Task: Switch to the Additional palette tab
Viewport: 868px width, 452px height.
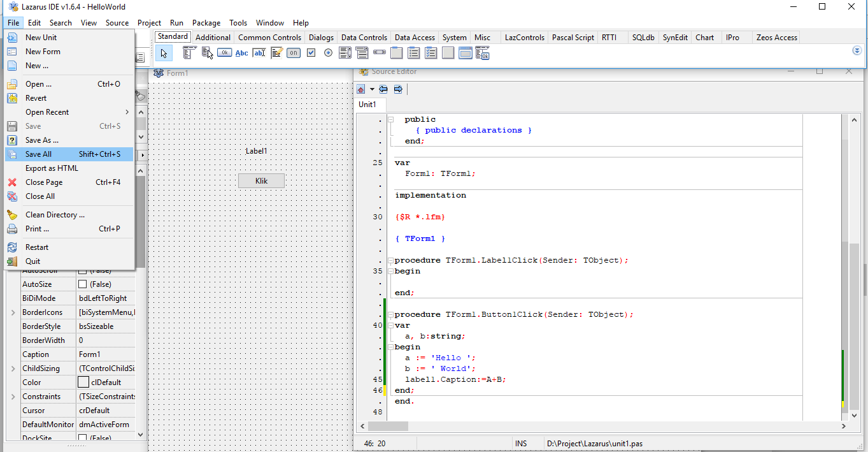Action: pos(213,38)
